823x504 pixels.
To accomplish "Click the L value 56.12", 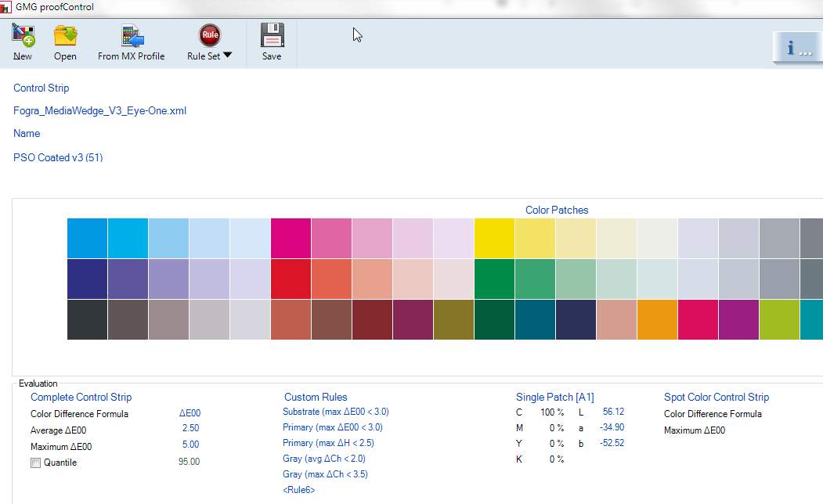I will click(x=614, y=412).
